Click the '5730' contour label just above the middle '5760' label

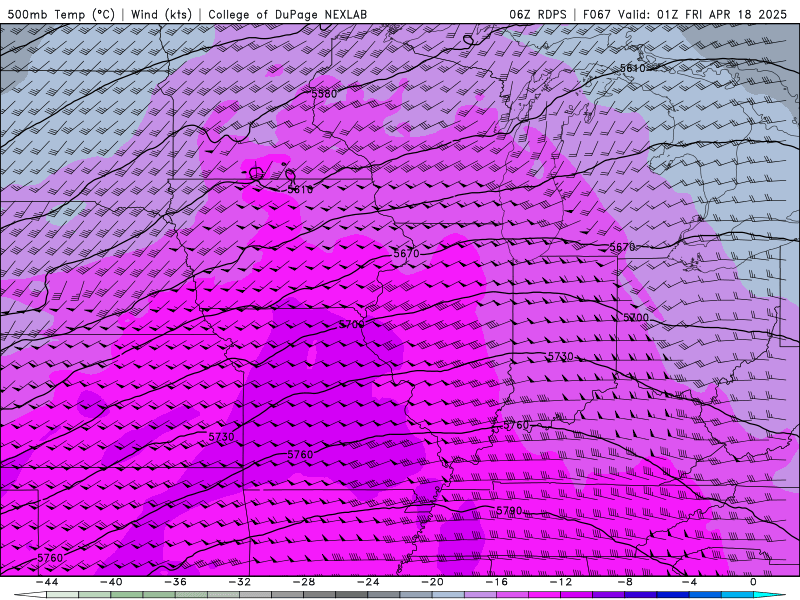point(221,437)
